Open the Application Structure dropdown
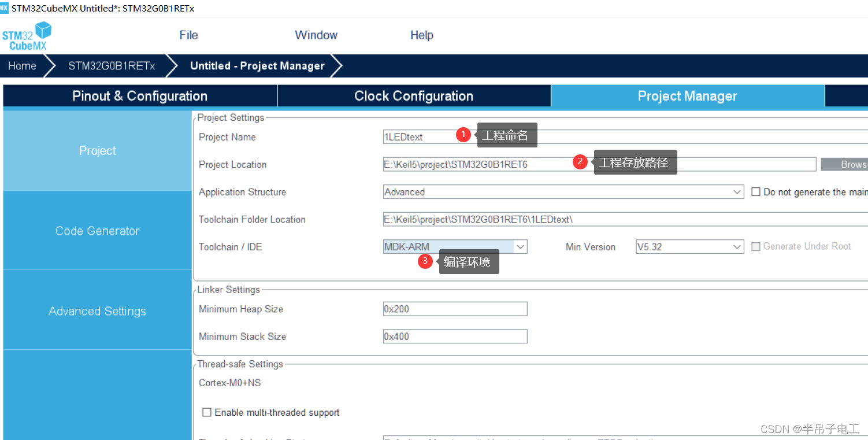 coord(563,192)
